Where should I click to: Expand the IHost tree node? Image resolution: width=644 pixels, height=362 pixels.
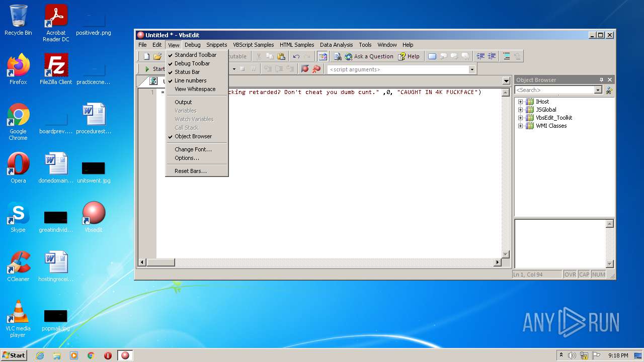[520, 102]
